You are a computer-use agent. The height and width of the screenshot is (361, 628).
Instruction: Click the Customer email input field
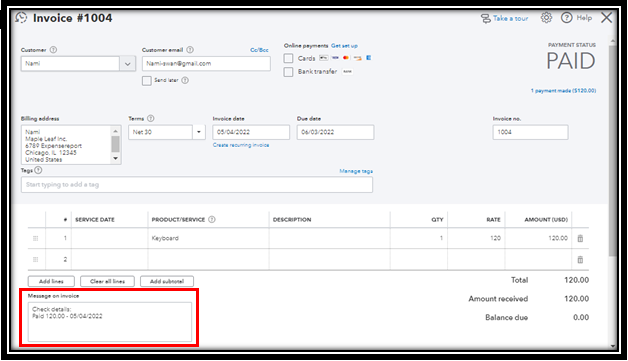[206, 64]
